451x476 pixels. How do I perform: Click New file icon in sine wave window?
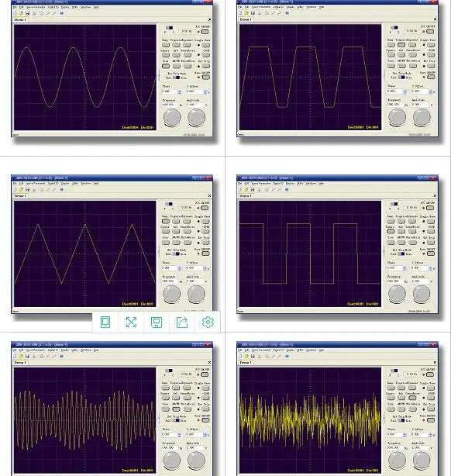pyautogui.click(x=15, y=13)
